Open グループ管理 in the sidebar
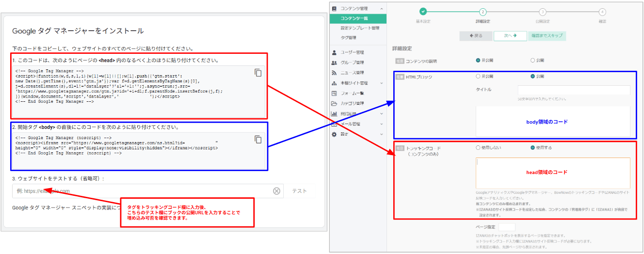This screenshot has height=254, width=644. click(x=352, y=63)
